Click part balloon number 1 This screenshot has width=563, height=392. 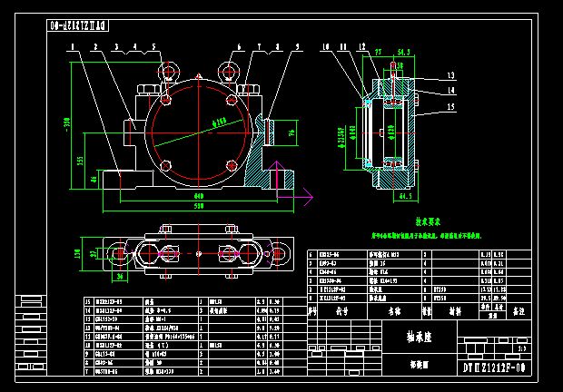click(73, 47)
